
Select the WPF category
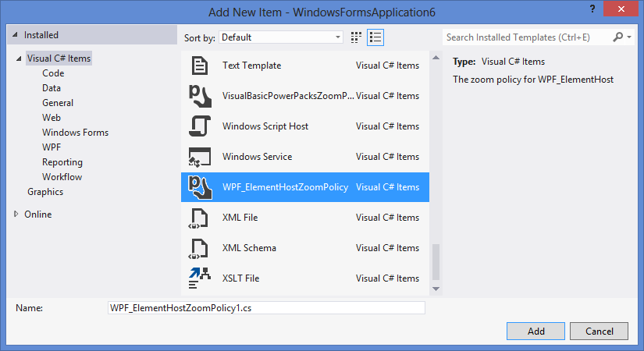click(52, 147)
